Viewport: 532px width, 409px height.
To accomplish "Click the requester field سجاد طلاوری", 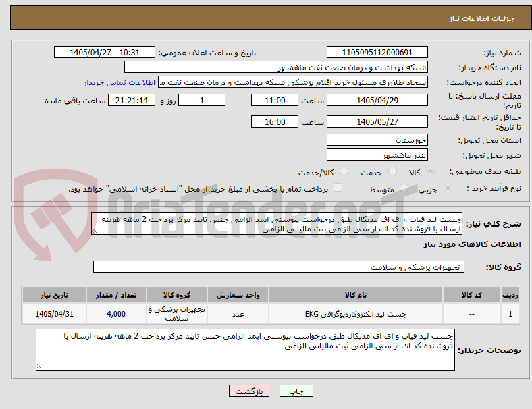I will [293, 82].
